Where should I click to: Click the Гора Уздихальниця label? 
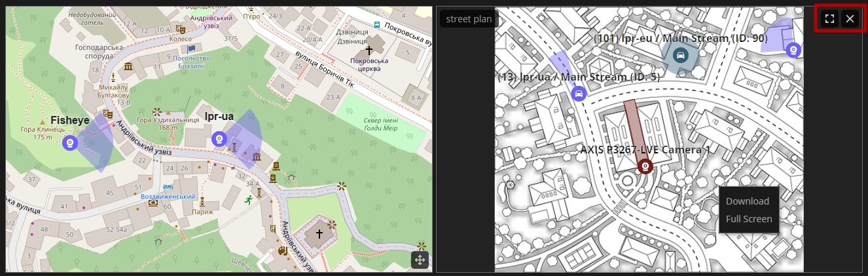[x=168, y=120]
